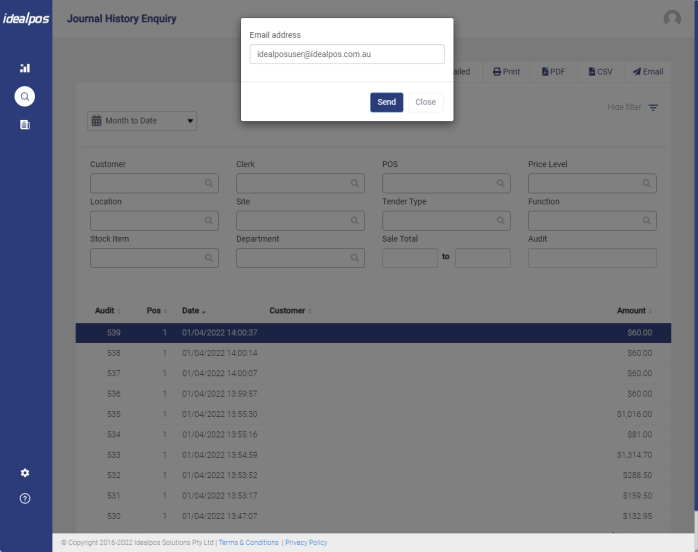Select the audit 538 journal row

click(373, 353)
